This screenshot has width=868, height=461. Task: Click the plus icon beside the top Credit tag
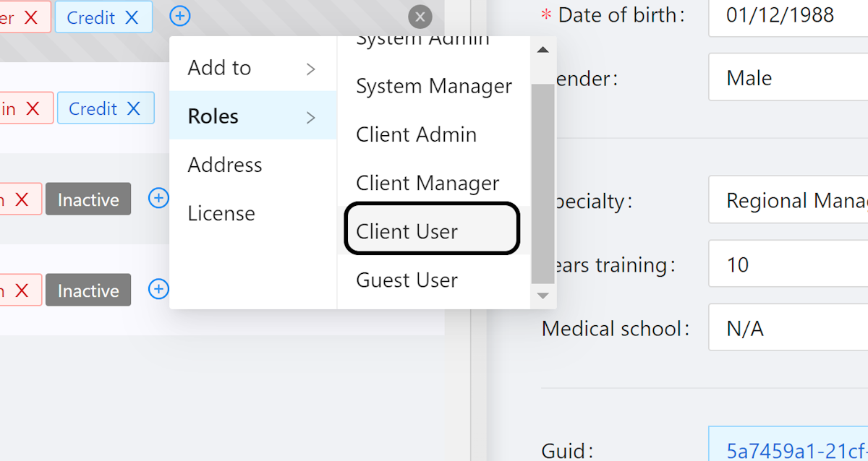point(180,15)
